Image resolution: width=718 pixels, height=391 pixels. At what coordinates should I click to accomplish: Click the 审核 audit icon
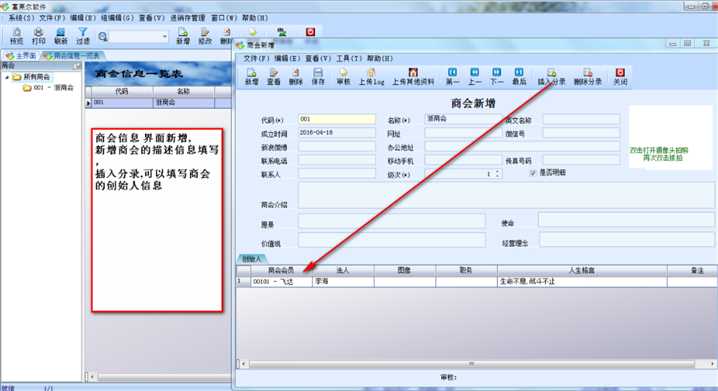pyautogui.click(x=343, y=76)
